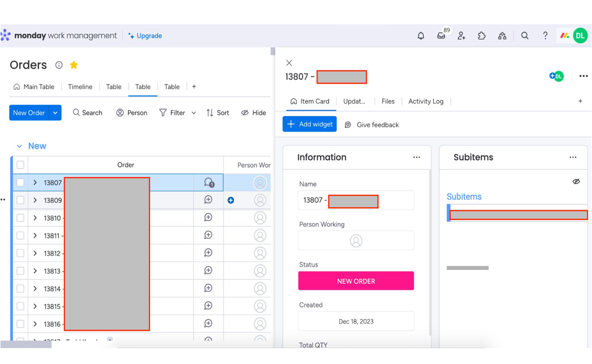Open the help question mark

545,35
